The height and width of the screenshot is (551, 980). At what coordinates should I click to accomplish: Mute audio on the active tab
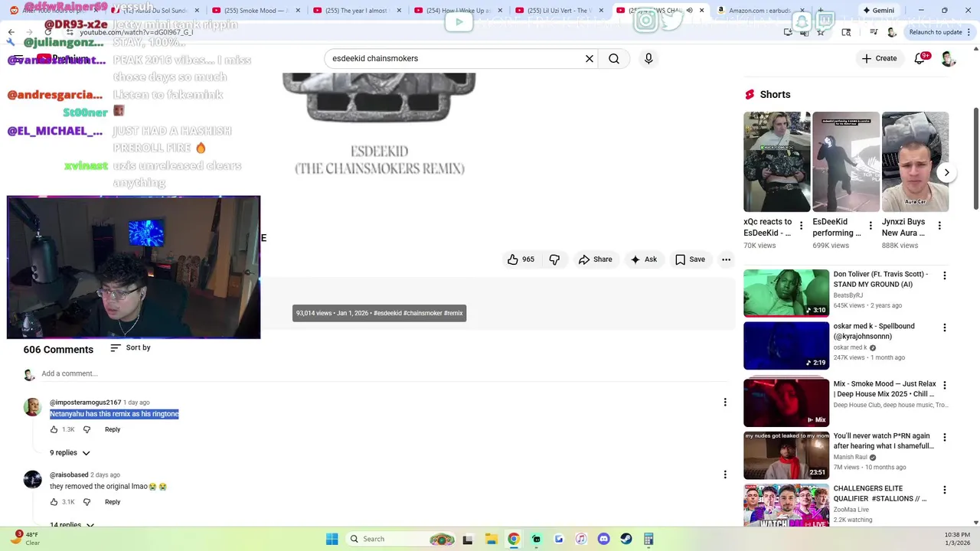tap(689, 11)
